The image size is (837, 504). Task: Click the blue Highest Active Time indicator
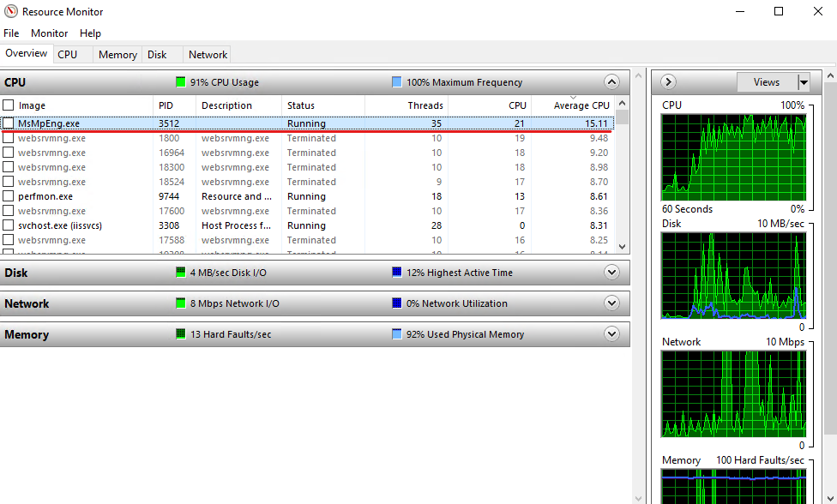tap(396, 273)
